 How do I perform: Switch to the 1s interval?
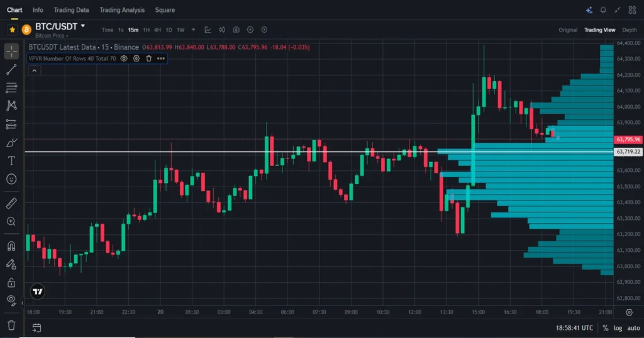[x=121, y=30]
